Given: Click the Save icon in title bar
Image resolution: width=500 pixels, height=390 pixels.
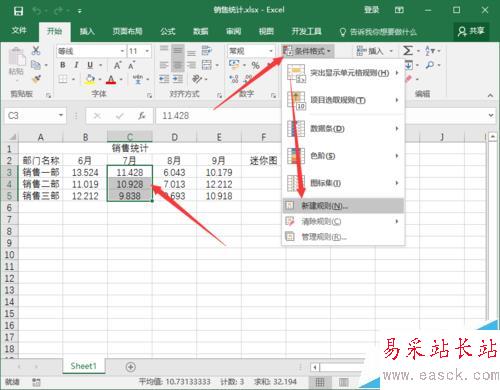Looking at the screenshot, I should (x=18, y=11).
